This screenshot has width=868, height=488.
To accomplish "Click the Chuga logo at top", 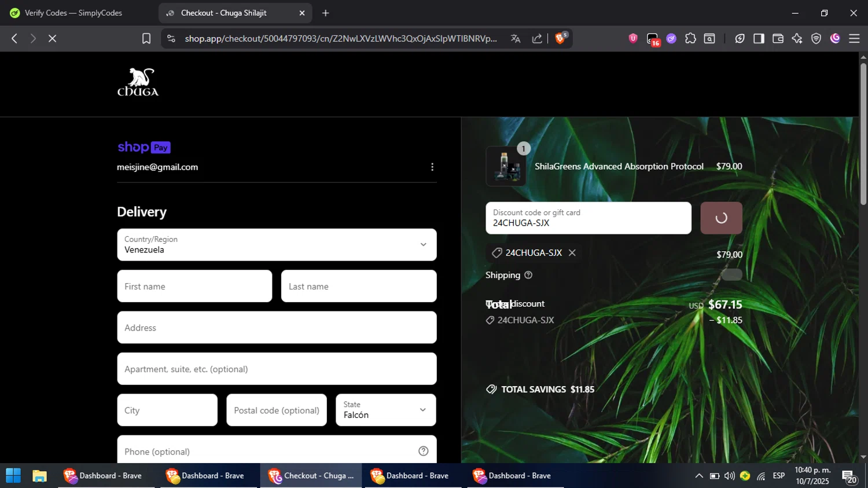I will pyautogui.click(x=138, y=82).
